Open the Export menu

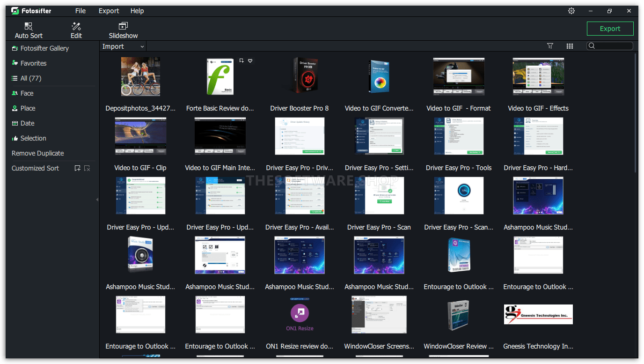click(x=109, y=11)
